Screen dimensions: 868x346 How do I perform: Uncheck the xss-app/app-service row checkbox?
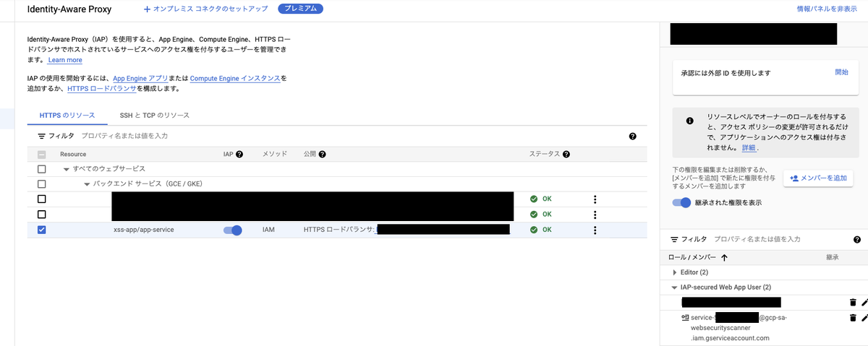[x=41, y=230]
